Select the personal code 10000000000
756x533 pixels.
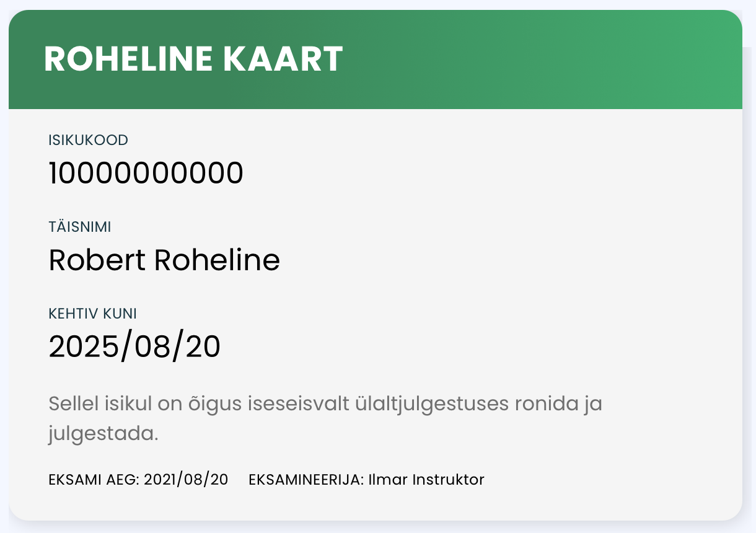coord(146,173)
